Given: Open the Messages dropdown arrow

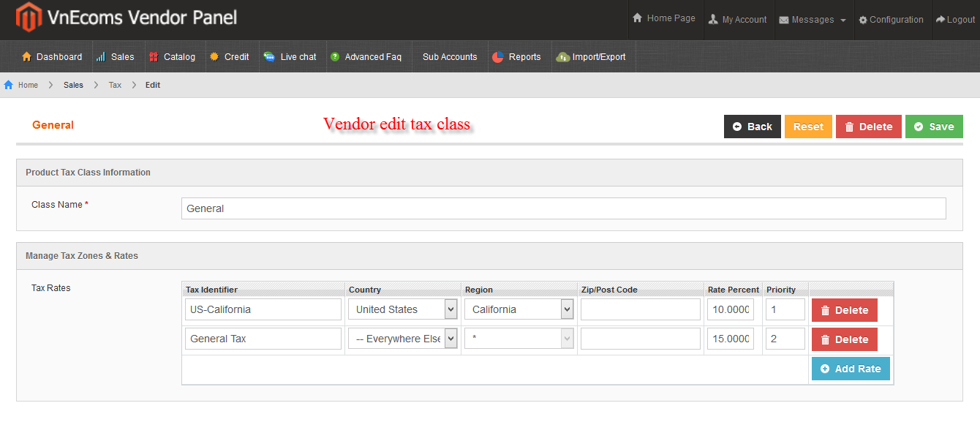Looking at the screenshot, I should tap(843, 20).
